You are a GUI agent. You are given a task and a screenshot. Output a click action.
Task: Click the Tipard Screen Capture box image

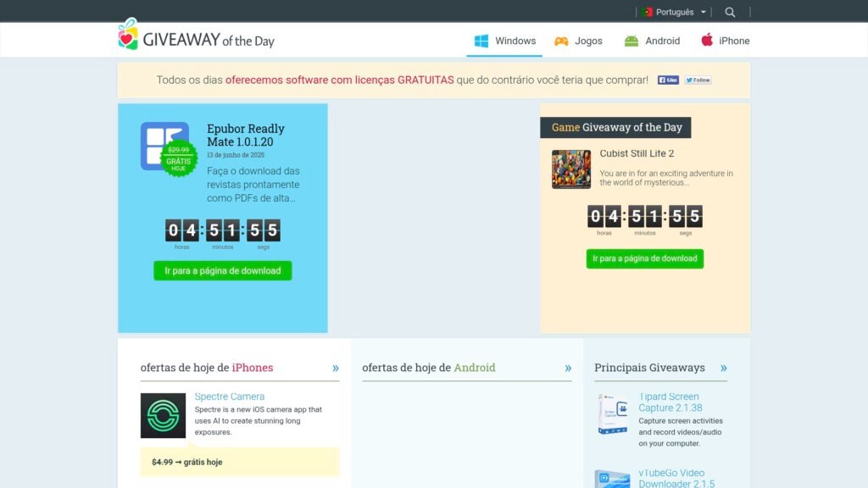612,413
